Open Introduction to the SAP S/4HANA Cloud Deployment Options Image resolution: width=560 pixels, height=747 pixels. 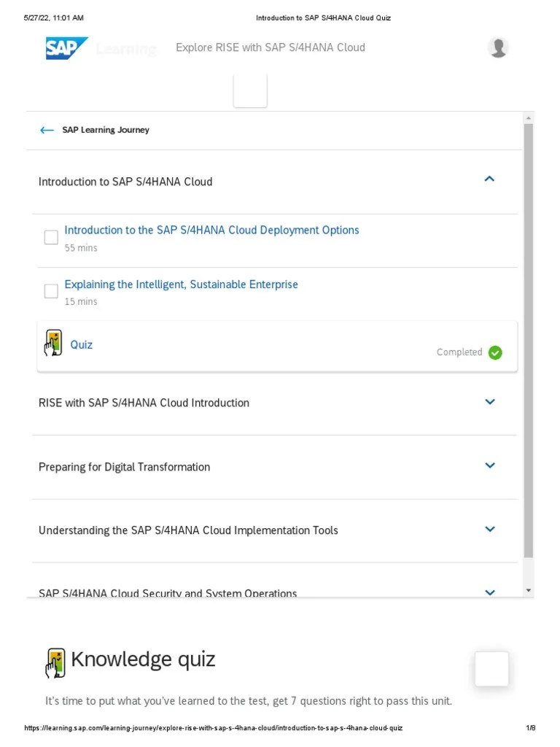[x=212, y=230]
